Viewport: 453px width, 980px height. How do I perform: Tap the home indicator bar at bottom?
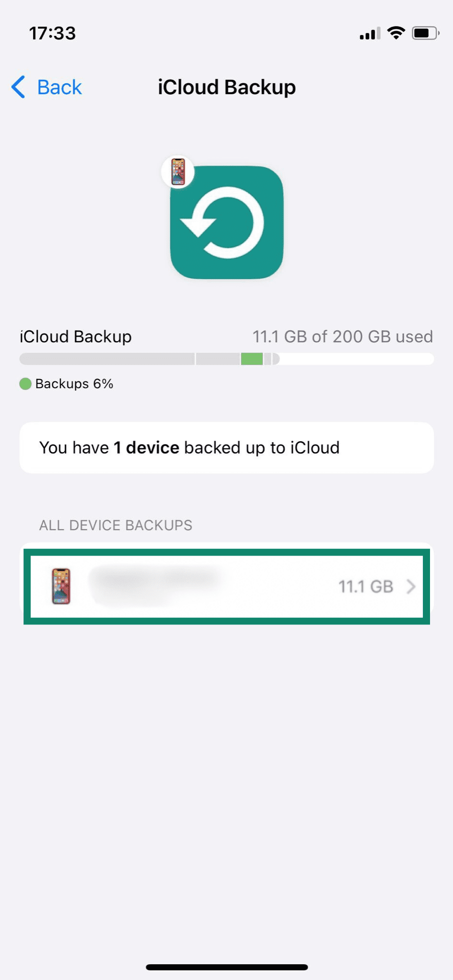226,967
